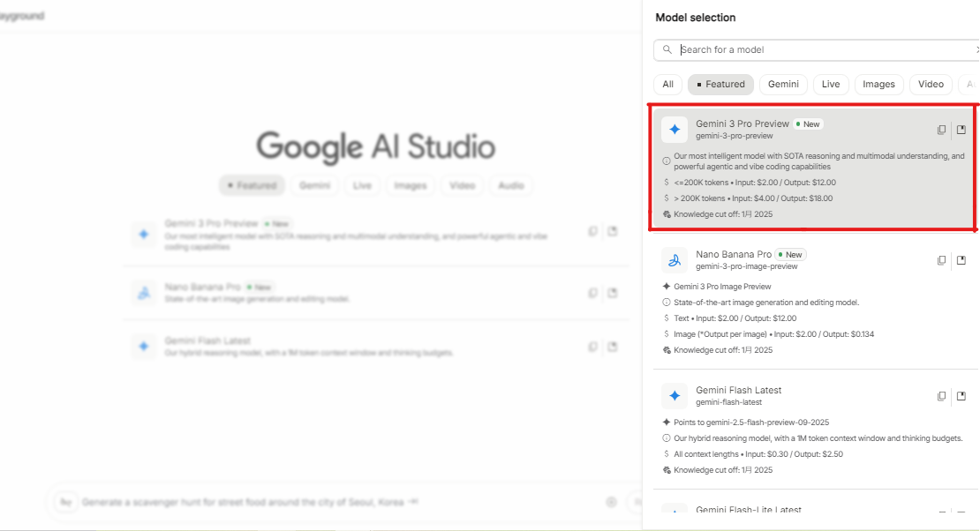This screenshot has height=531, width=980.
Task: Copy the Gemini Flash Latest model ID
Action: [x=941, y=396]
